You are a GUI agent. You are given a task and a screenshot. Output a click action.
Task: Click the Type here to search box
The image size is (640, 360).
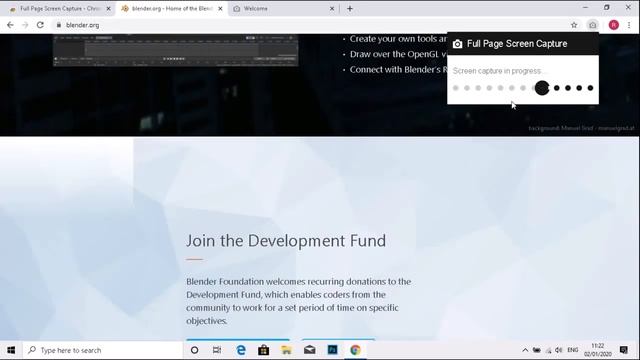pos(102,350)
